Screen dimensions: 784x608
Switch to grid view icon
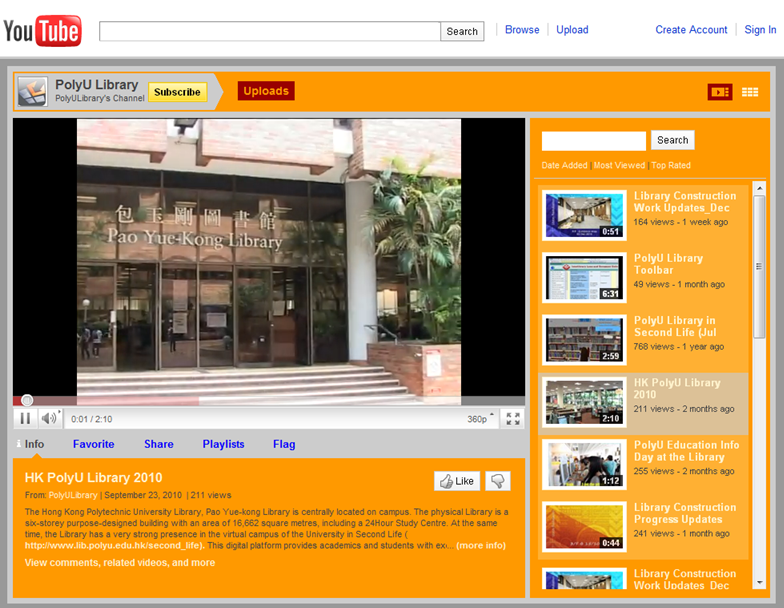pyautogui.click(x=750, y=92)
